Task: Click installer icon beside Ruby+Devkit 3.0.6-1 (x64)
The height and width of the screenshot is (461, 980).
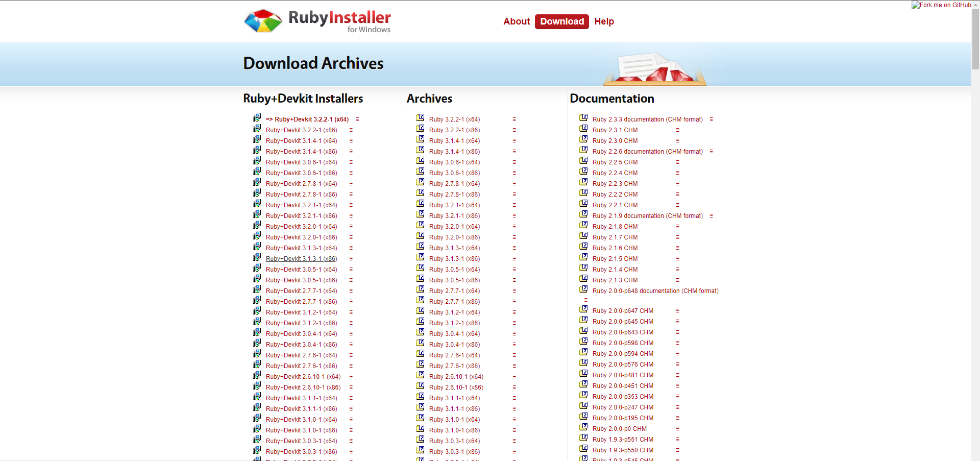Action: 257,161
